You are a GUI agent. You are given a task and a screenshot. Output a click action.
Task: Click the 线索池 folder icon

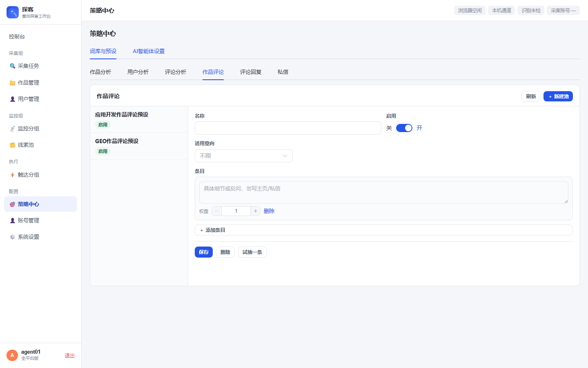coord(12,145)
